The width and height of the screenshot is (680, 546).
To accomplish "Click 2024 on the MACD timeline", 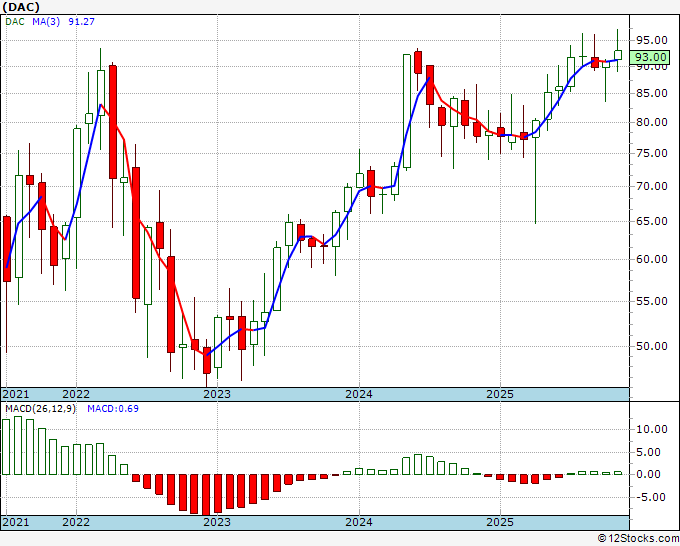I will (359, 522).
